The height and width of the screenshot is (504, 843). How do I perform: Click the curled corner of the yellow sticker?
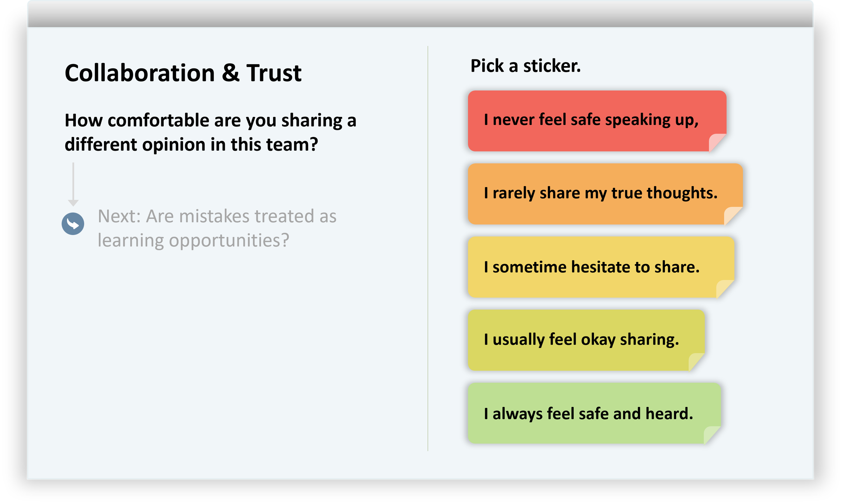click(723, 287)
